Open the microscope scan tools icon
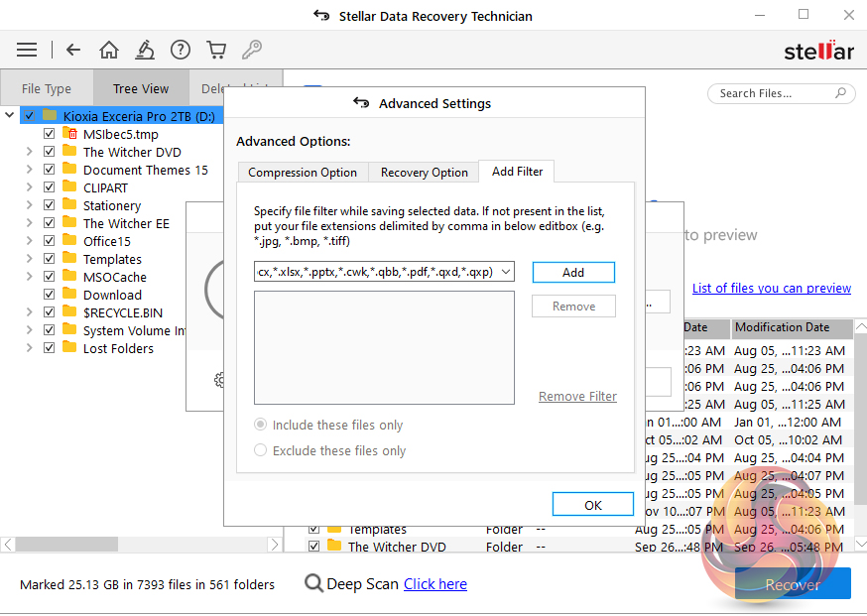The image size is (867, 616). (x=145, y=50)
